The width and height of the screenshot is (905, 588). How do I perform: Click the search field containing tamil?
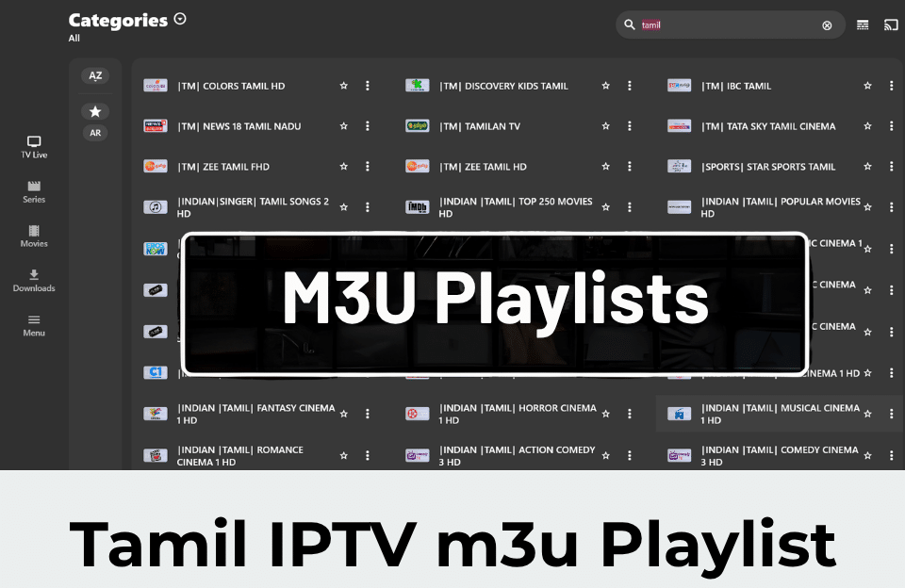point(730,24)
